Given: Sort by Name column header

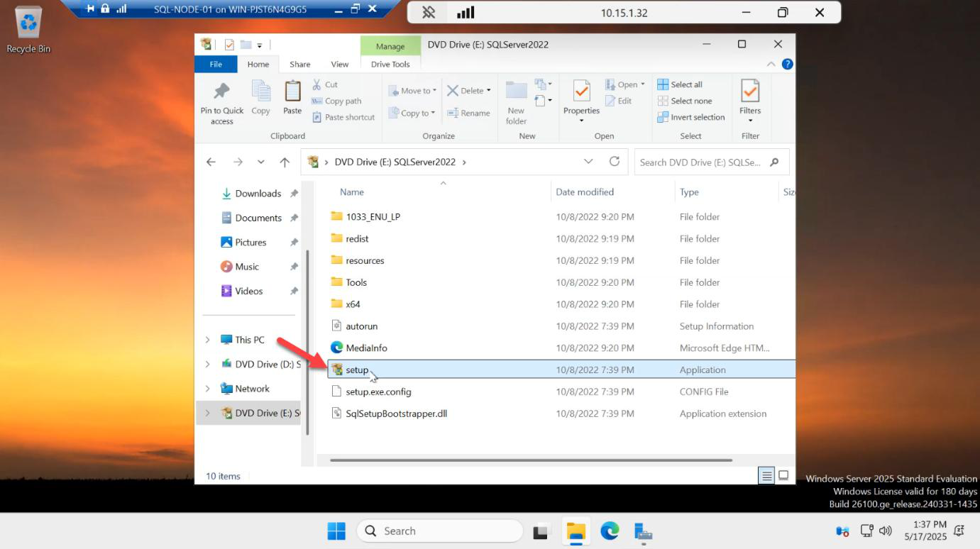Looking at the screenshot, I should [352, 192].
